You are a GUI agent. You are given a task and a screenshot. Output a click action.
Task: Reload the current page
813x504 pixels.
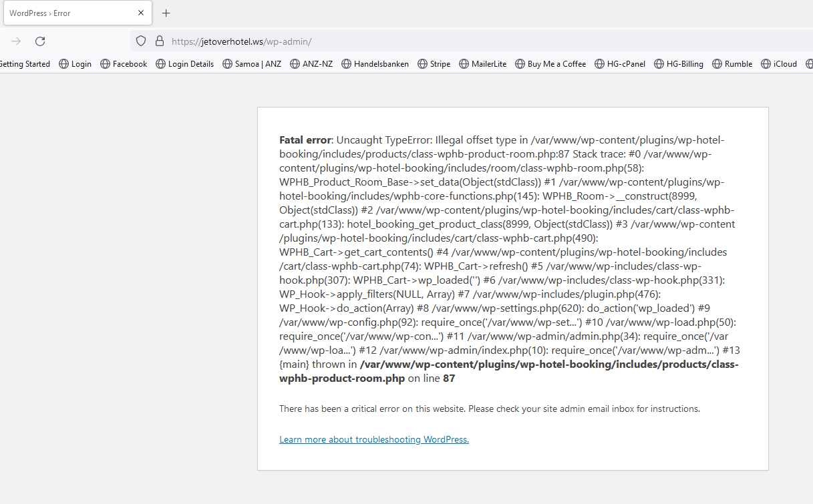40,41
